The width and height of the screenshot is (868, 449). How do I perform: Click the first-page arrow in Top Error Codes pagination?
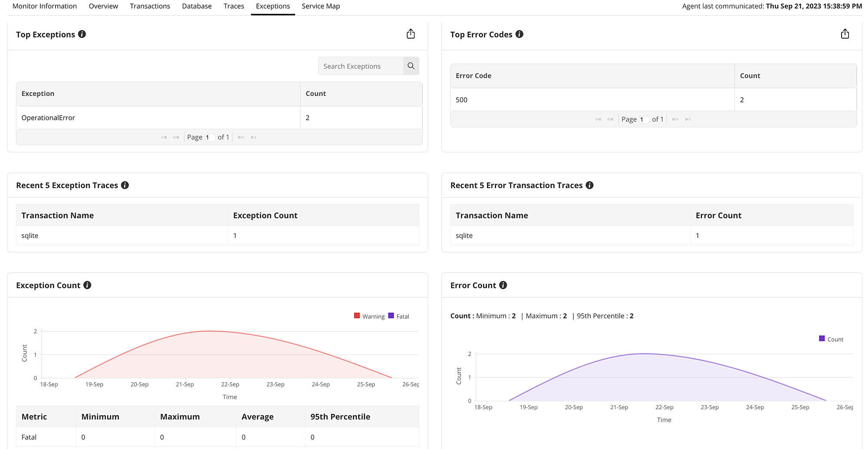(x=598, y=119)
